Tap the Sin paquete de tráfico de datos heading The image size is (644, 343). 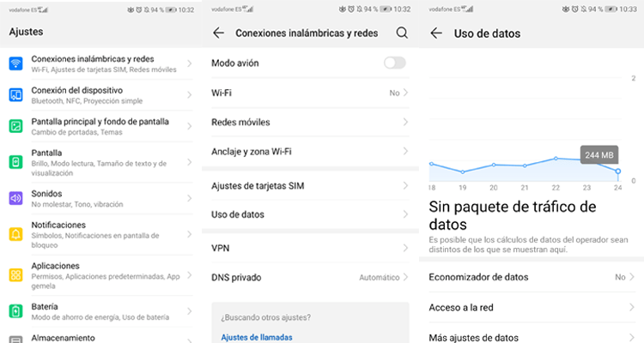click(x=512, y=215)
